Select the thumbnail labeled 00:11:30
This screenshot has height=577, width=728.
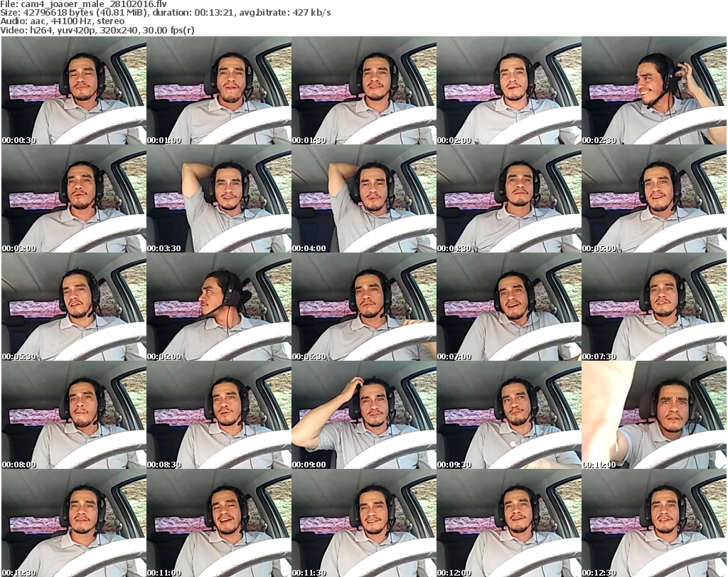coord(364,523)
